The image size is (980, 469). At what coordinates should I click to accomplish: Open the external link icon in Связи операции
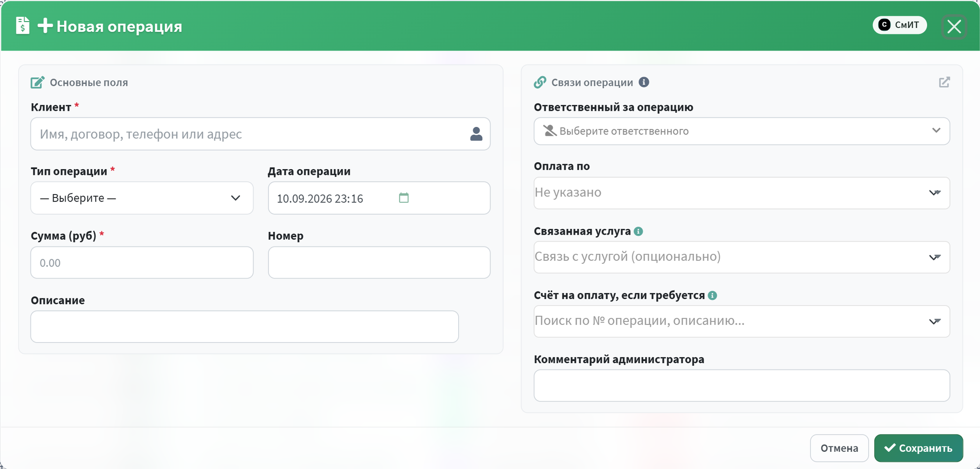pos(944,82)
